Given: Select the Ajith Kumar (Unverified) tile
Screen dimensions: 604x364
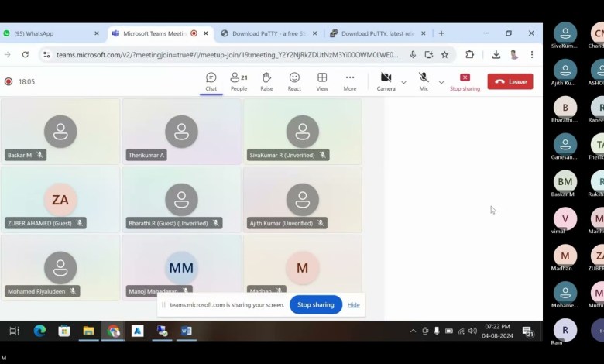Looking at the screenshot, I should pyautogui.click(x=302, y=200).
